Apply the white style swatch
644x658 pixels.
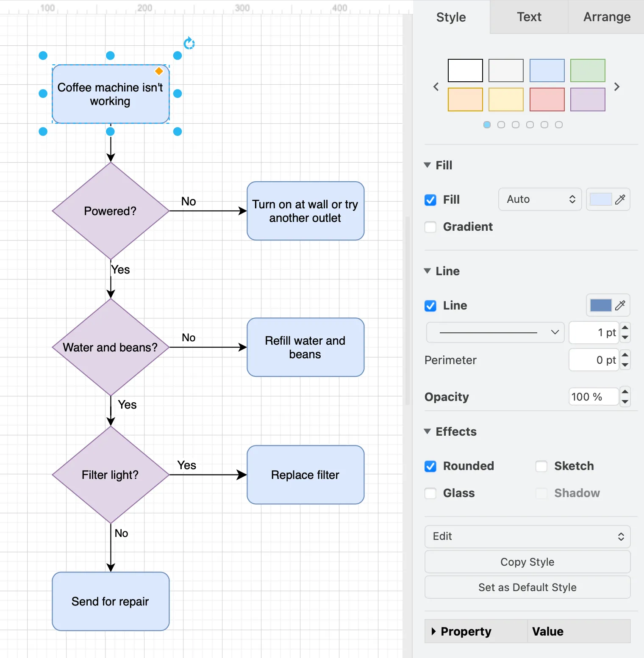(x=465, y=70)
